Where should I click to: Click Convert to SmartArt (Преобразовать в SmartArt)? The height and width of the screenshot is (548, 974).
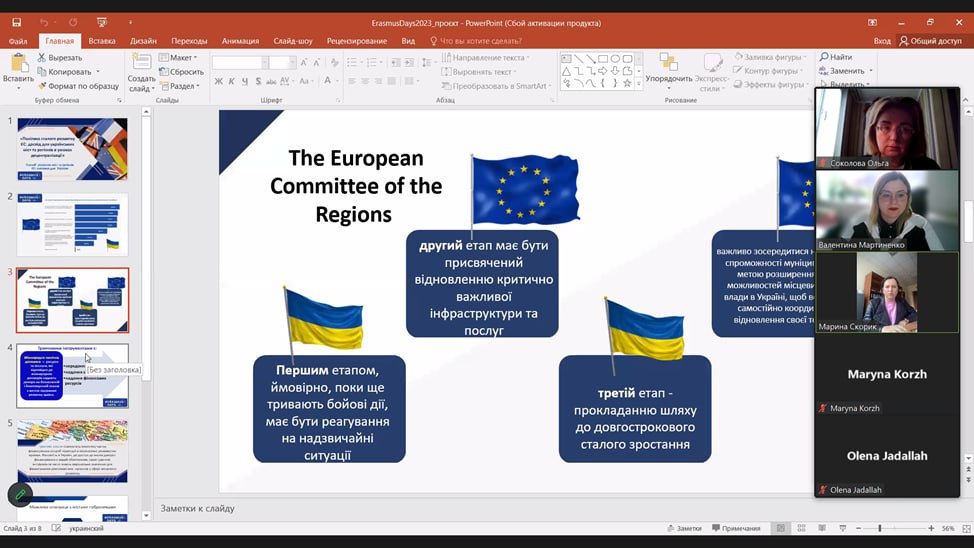pyautogui.click(x=496, y=86)
